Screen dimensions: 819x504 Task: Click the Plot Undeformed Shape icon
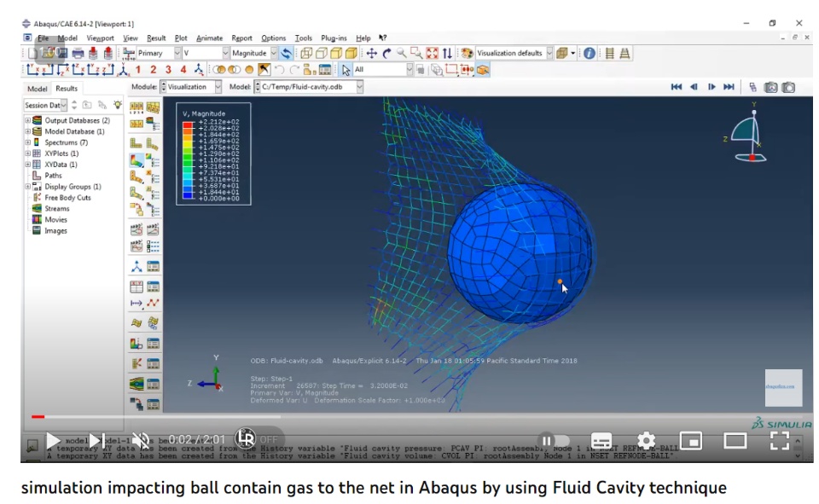(x=136, y=143)
